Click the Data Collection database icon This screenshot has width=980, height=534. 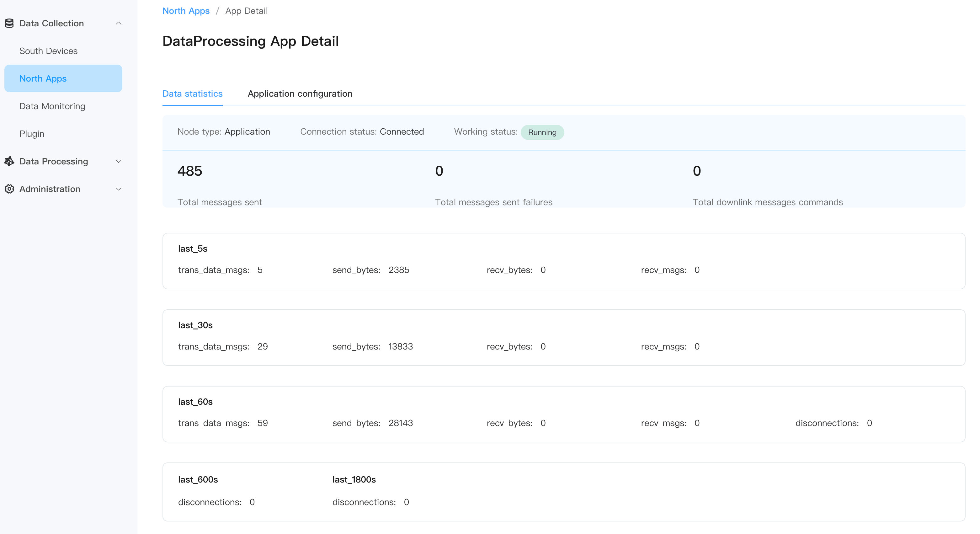coord(9,23)
